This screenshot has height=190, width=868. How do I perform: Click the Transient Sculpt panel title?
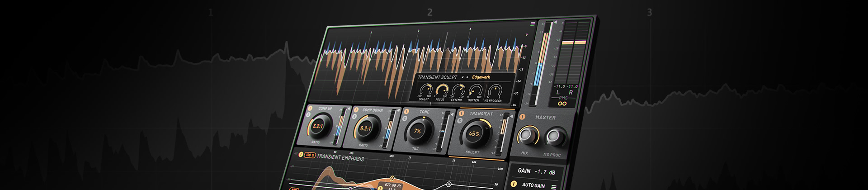tap(437, 77)
